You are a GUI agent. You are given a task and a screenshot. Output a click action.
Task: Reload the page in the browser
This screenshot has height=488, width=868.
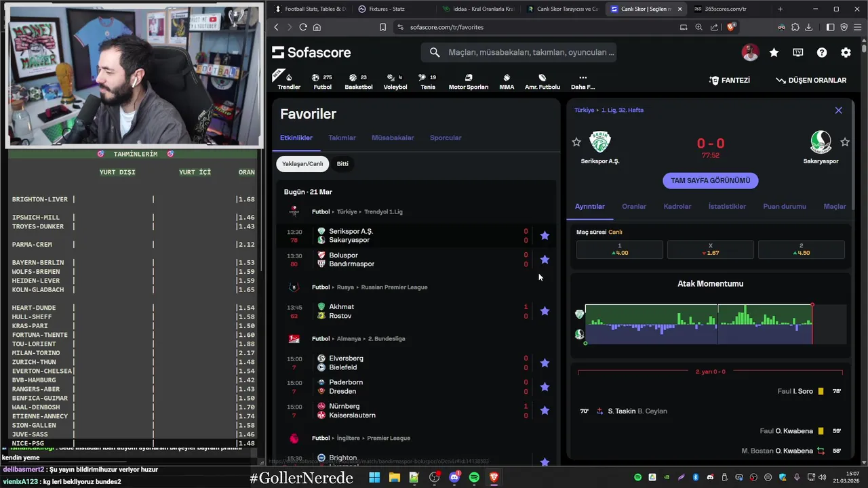(303, 27)
